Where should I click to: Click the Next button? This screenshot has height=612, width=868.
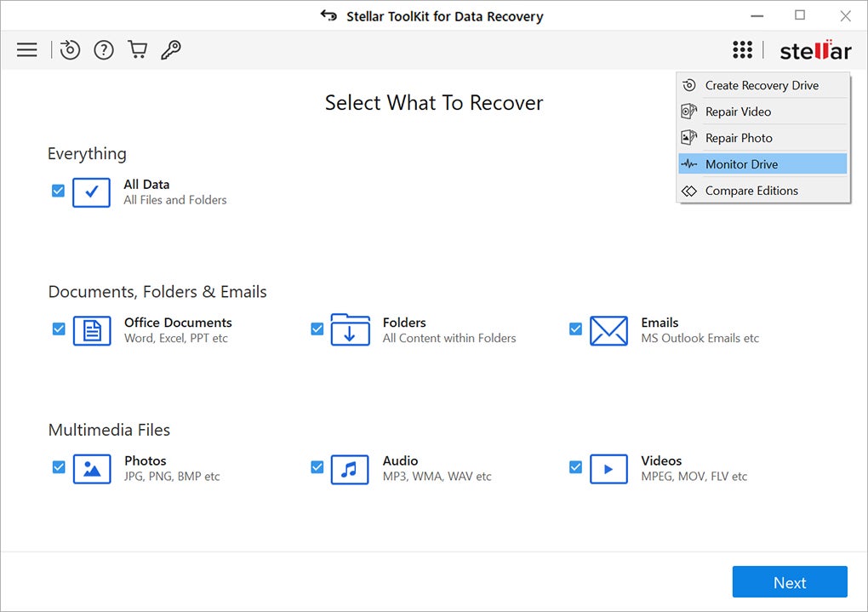tap(790, 581)
